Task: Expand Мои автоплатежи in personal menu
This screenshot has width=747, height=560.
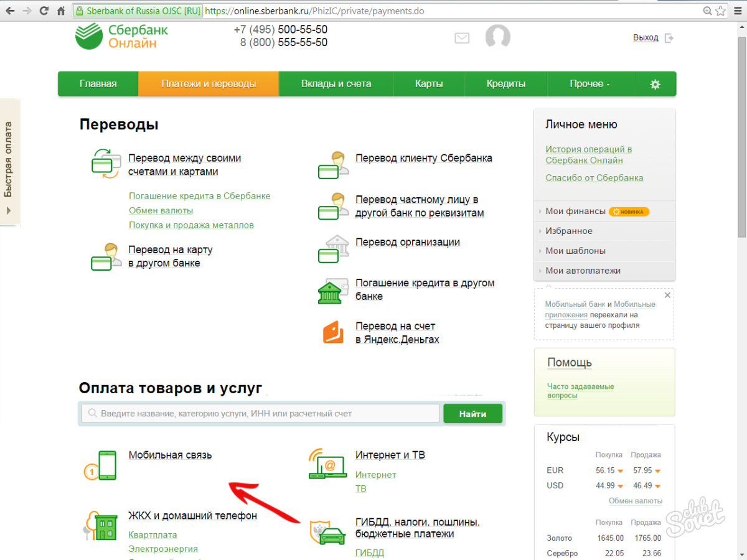Action: pos(583,271)
